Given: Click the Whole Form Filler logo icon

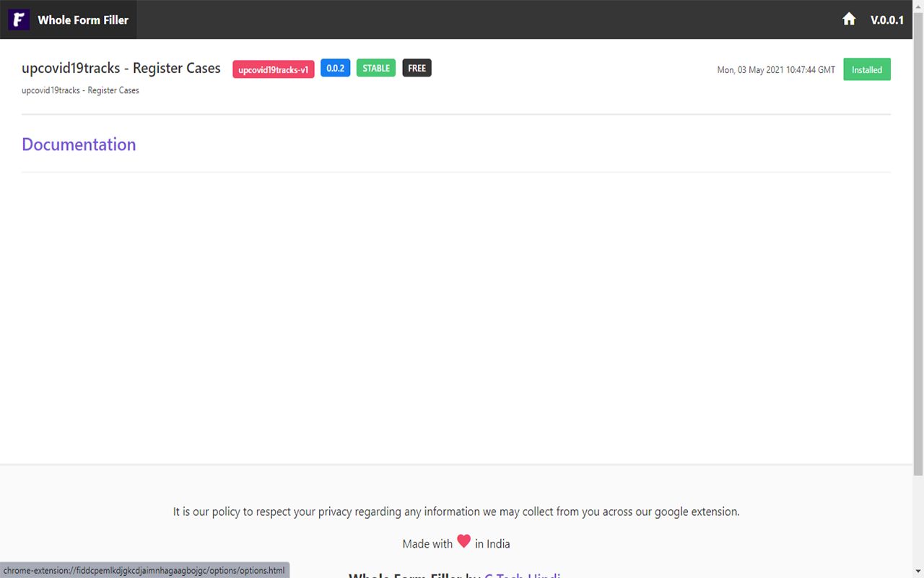Looking at the screenshot, I should pos(19,20).
